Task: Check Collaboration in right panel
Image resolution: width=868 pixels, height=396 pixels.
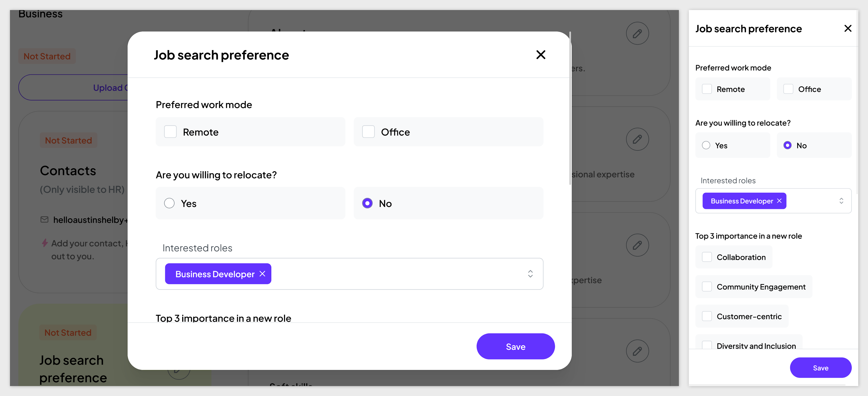Action: [707, 257]
